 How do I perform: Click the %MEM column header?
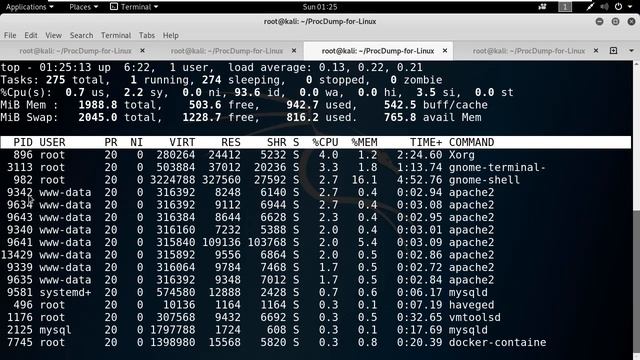364,142
